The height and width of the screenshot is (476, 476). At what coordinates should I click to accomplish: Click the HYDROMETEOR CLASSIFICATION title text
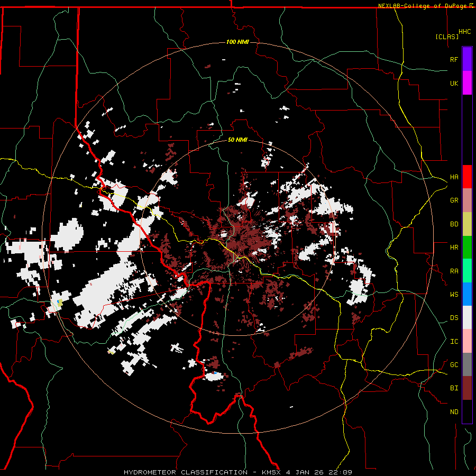tap(186, 472)
